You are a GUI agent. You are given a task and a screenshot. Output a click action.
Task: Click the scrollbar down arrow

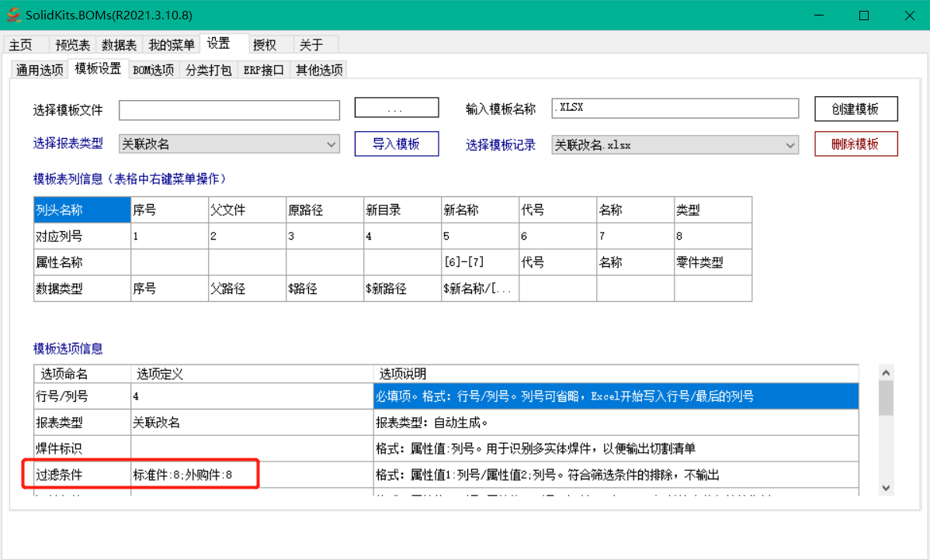point(885,488)
